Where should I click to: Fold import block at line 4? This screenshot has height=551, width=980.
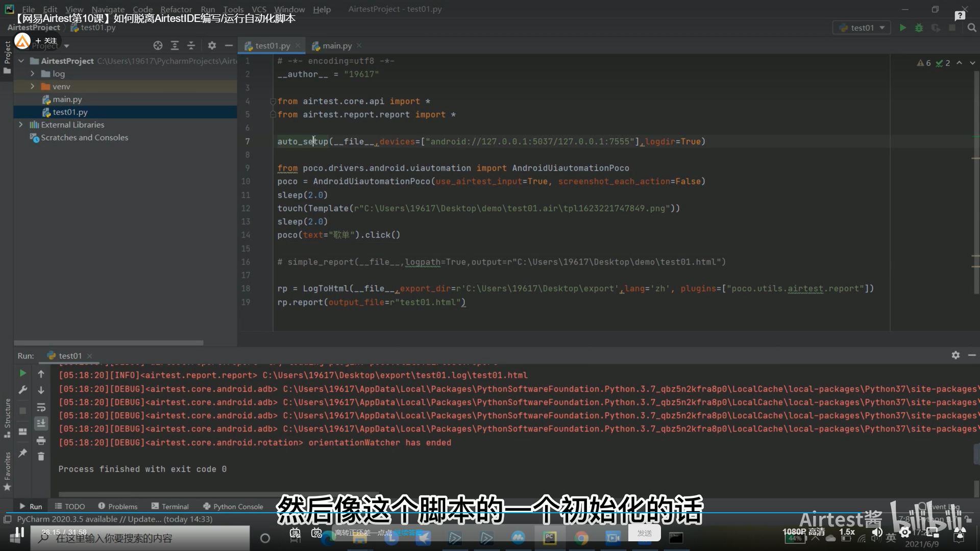[x=273, y=102]
